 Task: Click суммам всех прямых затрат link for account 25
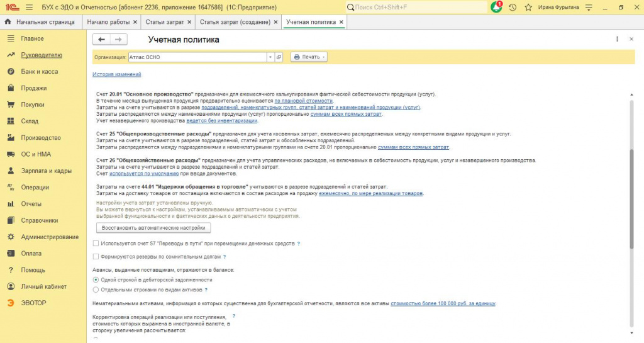coord(414,147)
